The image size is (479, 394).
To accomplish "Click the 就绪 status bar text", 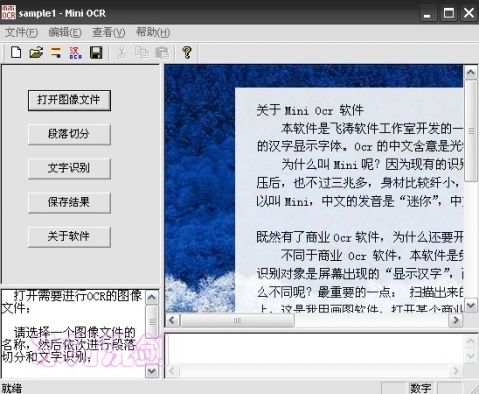I will click(12, 389).
